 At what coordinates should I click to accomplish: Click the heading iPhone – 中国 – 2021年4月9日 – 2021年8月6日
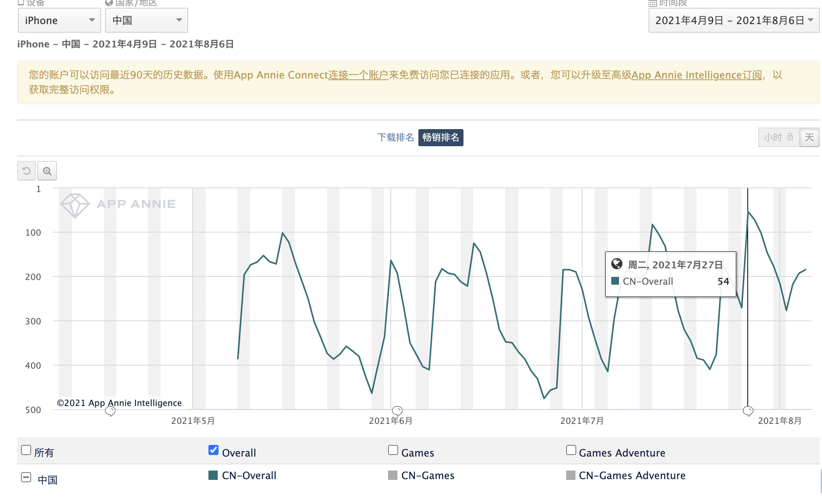tap(125, 44)
